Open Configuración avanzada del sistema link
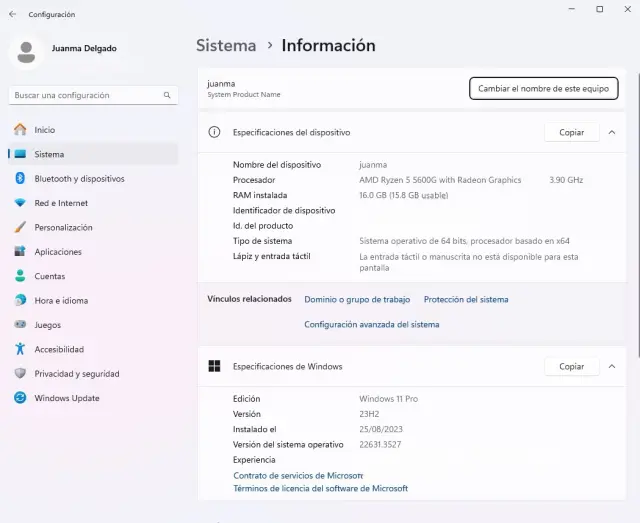 (371, 324)
